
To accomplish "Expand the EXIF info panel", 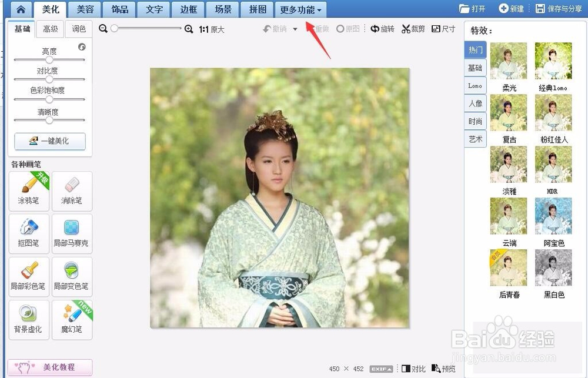I will (381, 369).
